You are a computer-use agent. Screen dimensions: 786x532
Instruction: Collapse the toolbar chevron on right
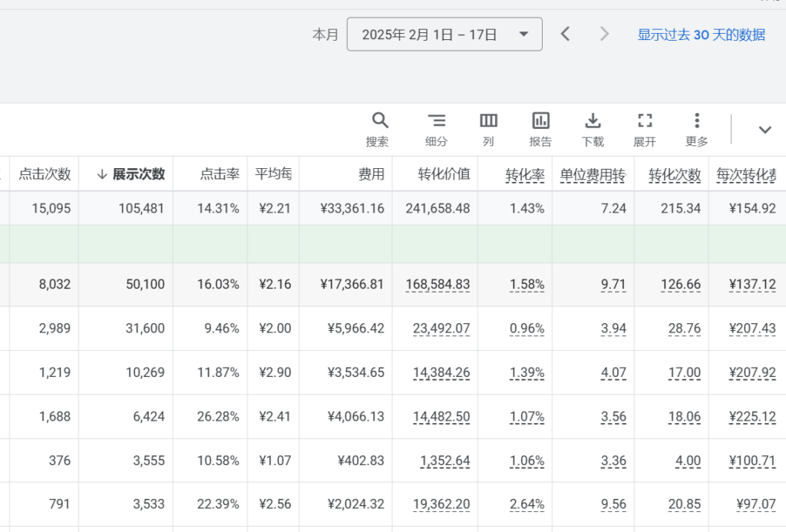click(x=765, y=130)
